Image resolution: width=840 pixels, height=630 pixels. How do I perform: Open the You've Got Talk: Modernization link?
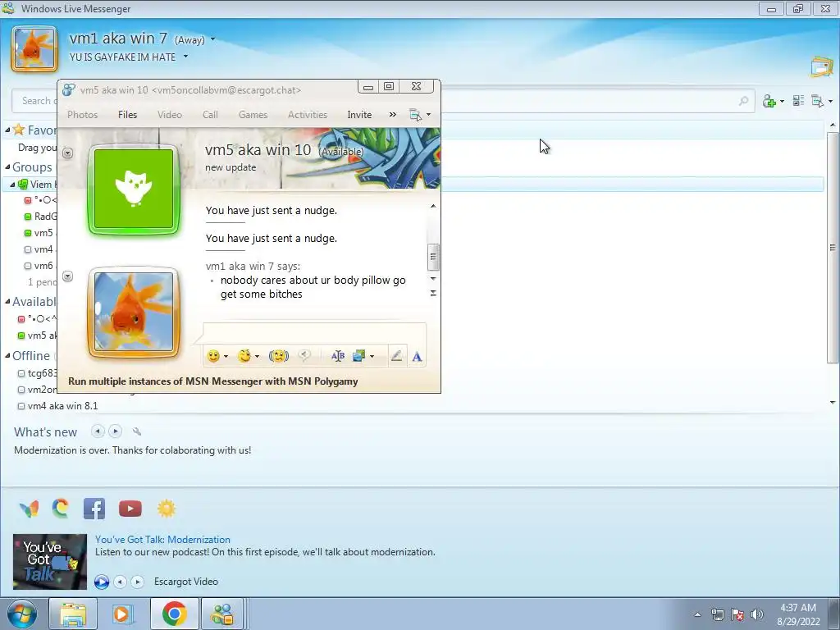tap(163, 540)
